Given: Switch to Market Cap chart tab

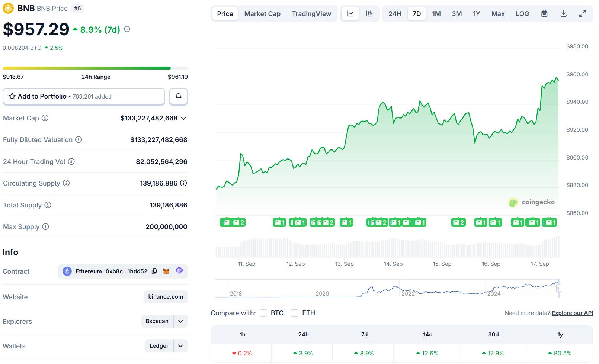Looking at the screenshot, I should (x=262, y=14).
